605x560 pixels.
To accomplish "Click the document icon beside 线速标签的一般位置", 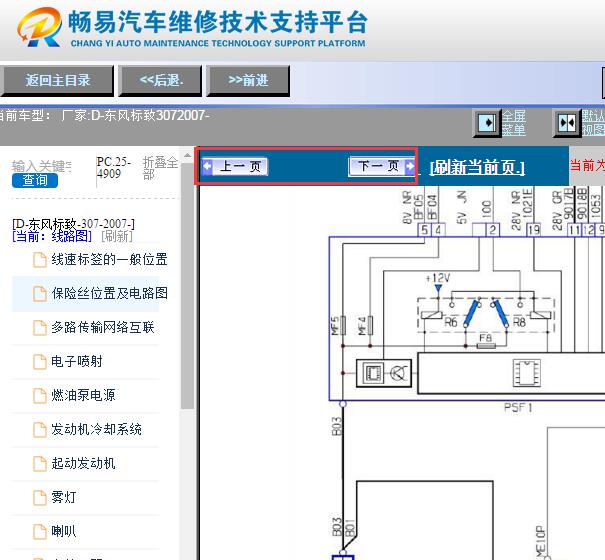I will tap(40, 260).
